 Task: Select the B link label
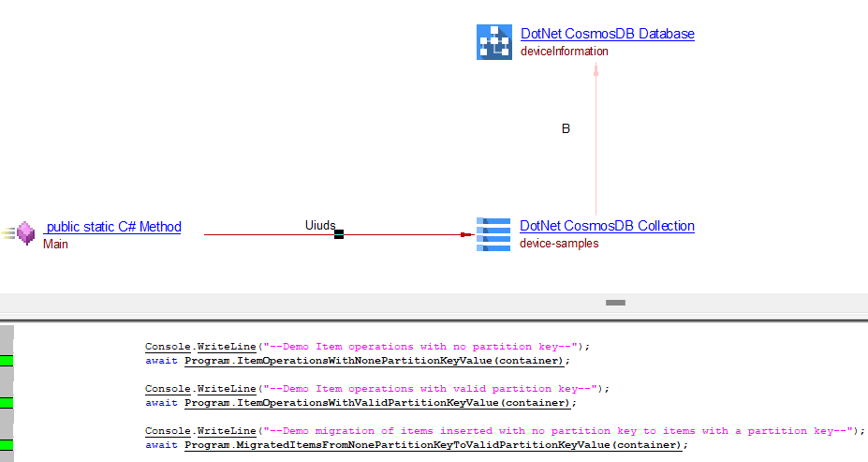click(566, 129)
